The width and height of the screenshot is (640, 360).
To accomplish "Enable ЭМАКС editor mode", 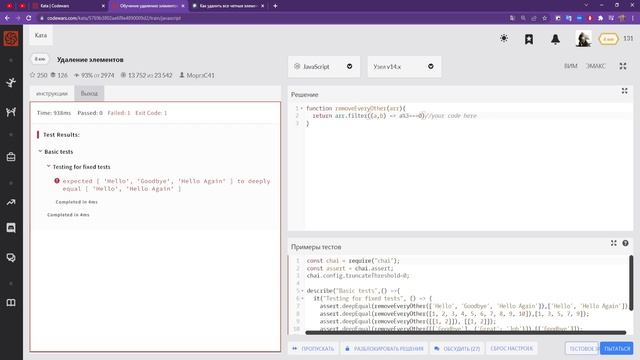I will (596, 66).
